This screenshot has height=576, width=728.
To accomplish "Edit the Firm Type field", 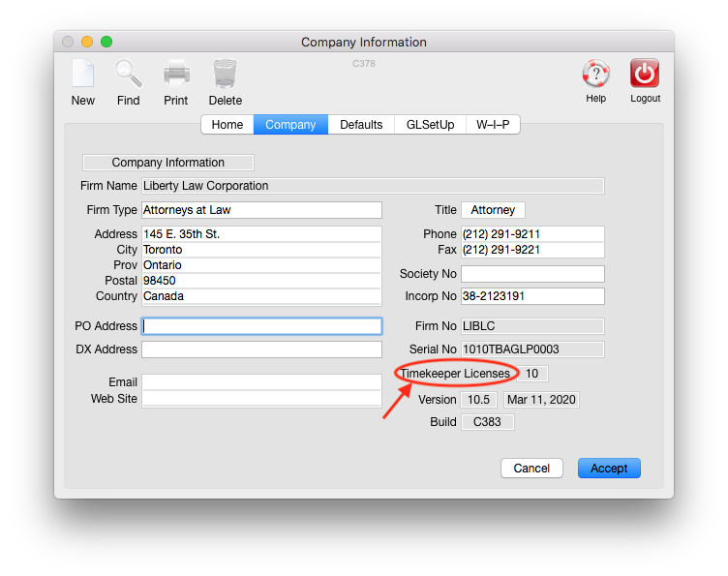I will coord(261,210).
